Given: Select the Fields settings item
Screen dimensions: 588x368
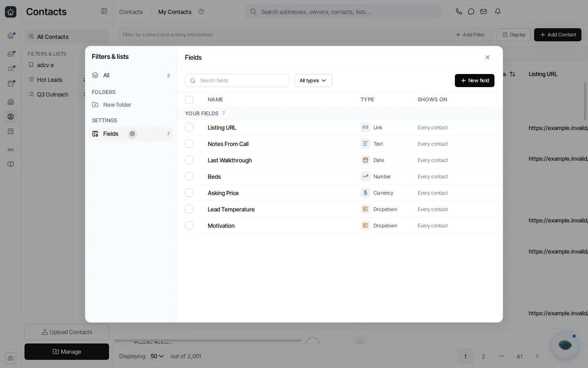Looking at the screenshot, I should [x=131, y=134].
